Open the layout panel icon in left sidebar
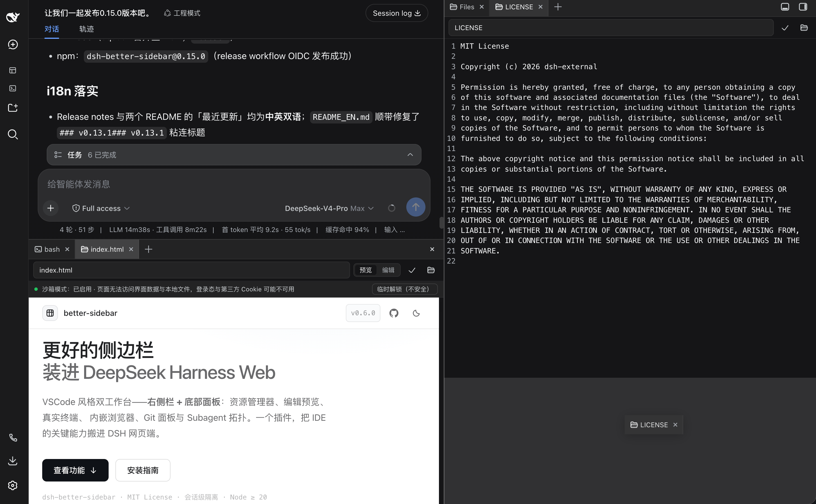This screenshot has width=816, height=504. pos(13,70)
